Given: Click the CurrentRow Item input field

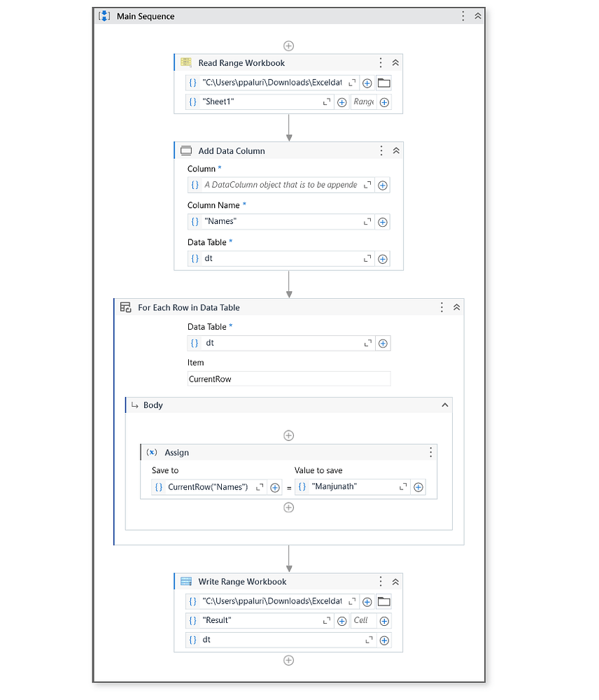Looking at the screenshot, I should 287,379.
